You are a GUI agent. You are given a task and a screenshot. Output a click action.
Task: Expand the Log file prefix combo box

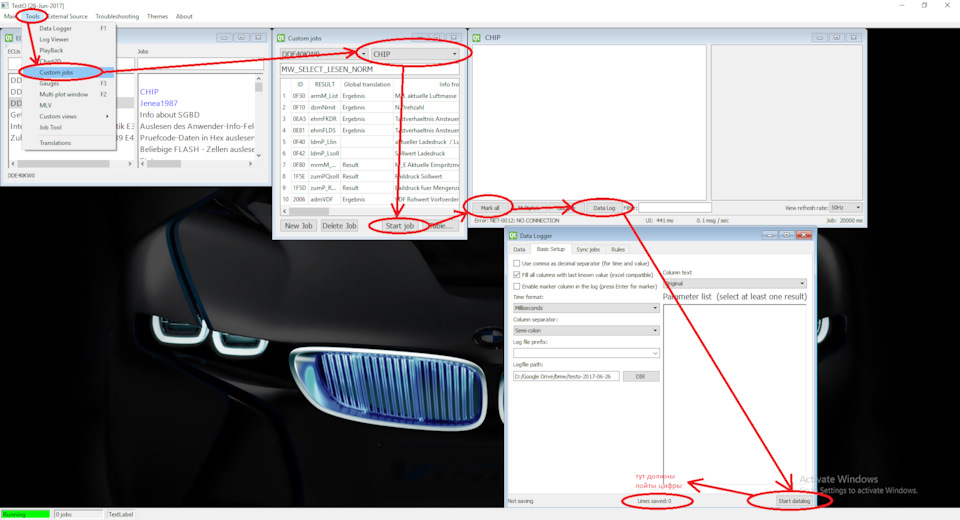[x=654, y=353]
